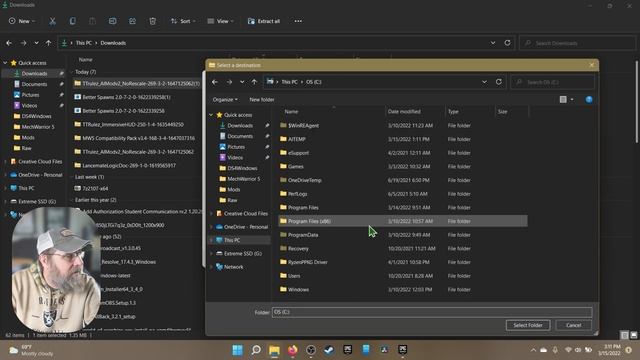Screen dimensions: 640x360
Task: Select the RyzenPPKG Driver folder
Action: pos(403,262)
